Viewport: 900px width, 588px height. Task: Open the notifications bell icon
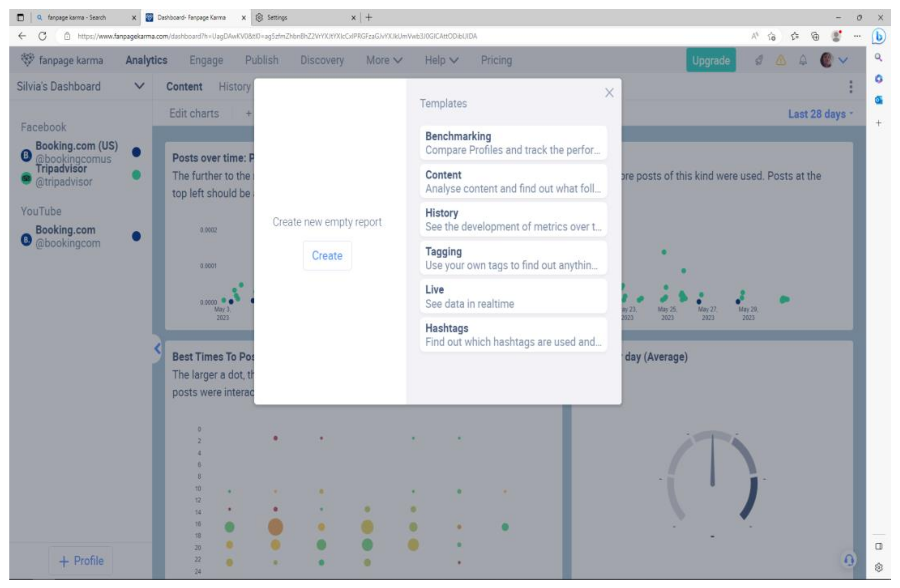802,60
